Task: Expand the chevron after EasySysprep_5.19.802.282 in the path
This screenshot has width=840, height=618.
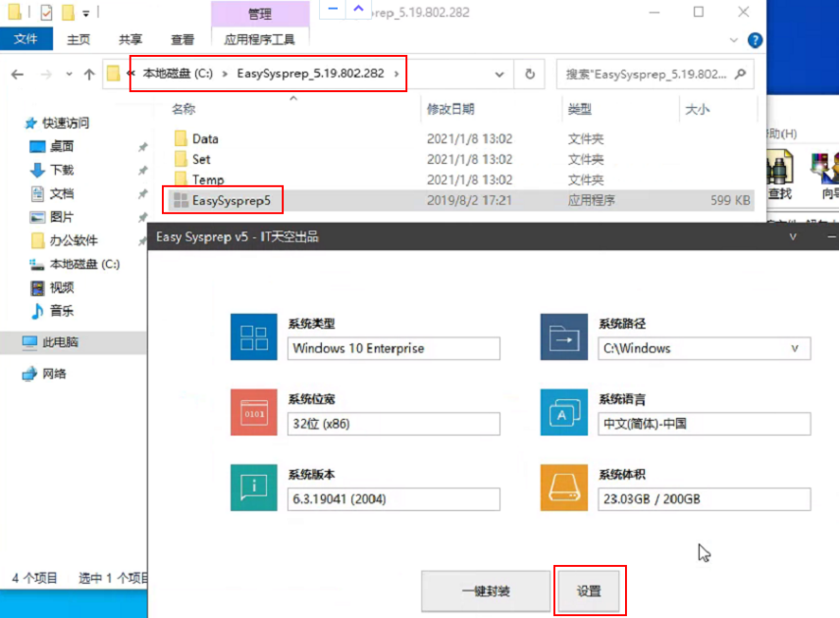Action: (396, 74)
